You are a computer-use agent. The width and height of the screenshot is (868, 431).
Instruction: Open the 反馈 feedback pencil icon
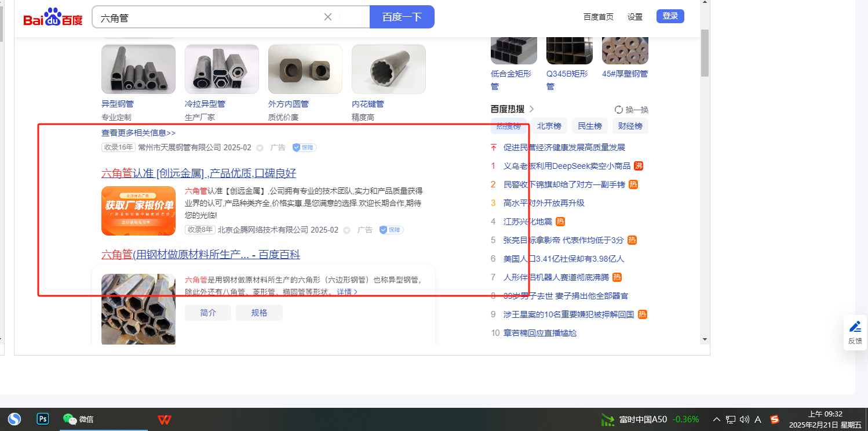(x=855, y=327)
